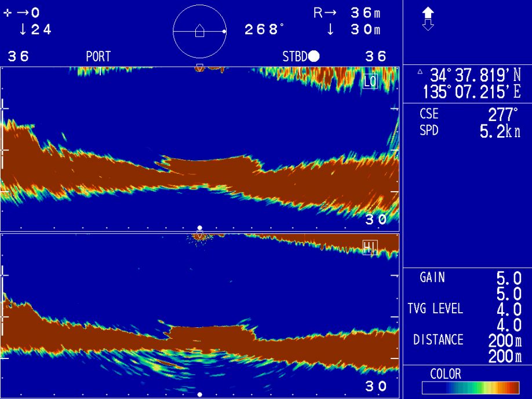Open the DISTANCE setting
The width and height of the screenshot is (532, 399).
(438, 340)
